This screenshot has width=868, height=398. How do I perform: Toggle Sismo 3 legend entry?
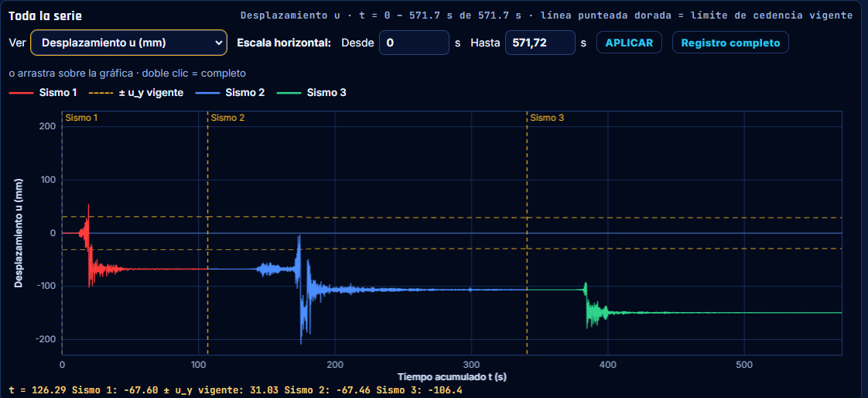click(312, 93)
